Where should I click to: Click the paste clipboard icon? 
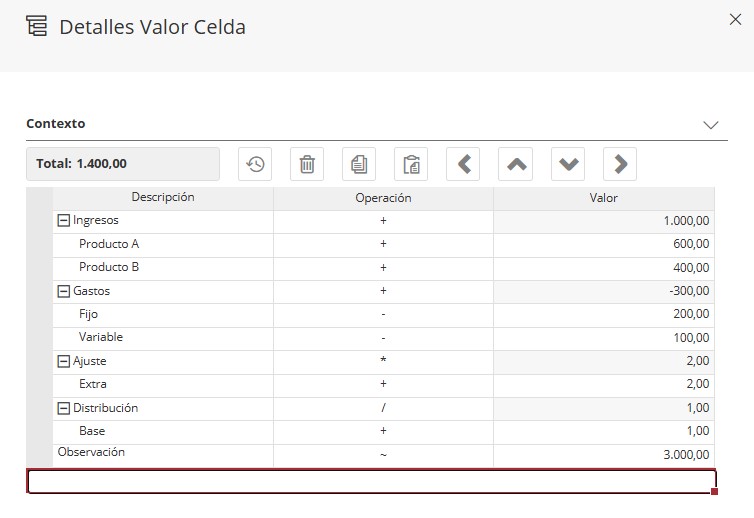click(x=411, y=164)
